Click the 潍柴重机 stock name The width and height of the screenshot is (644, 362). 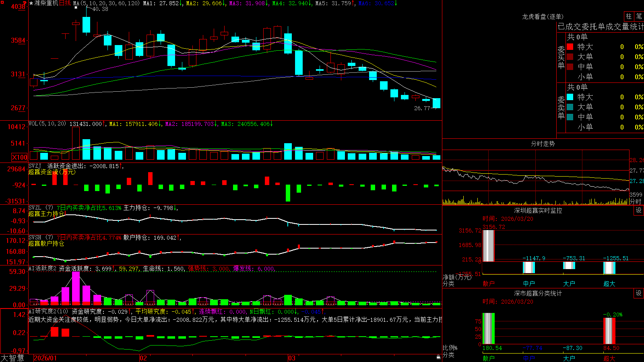pyautogui.click(x=46, y=3)
